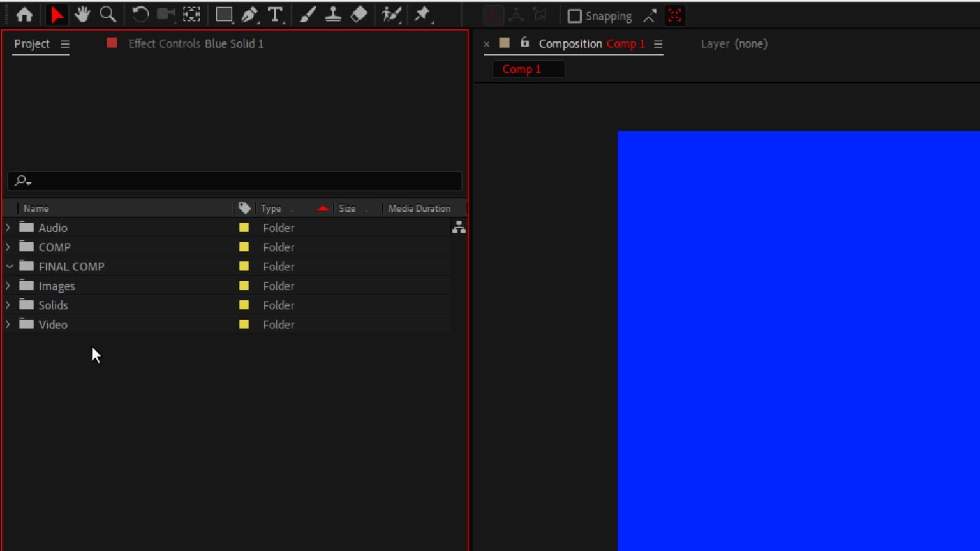Activate the Zoom tool
The width and height of the screenshot is (980, 551).
pyautogui.click(x=107, y=15)
